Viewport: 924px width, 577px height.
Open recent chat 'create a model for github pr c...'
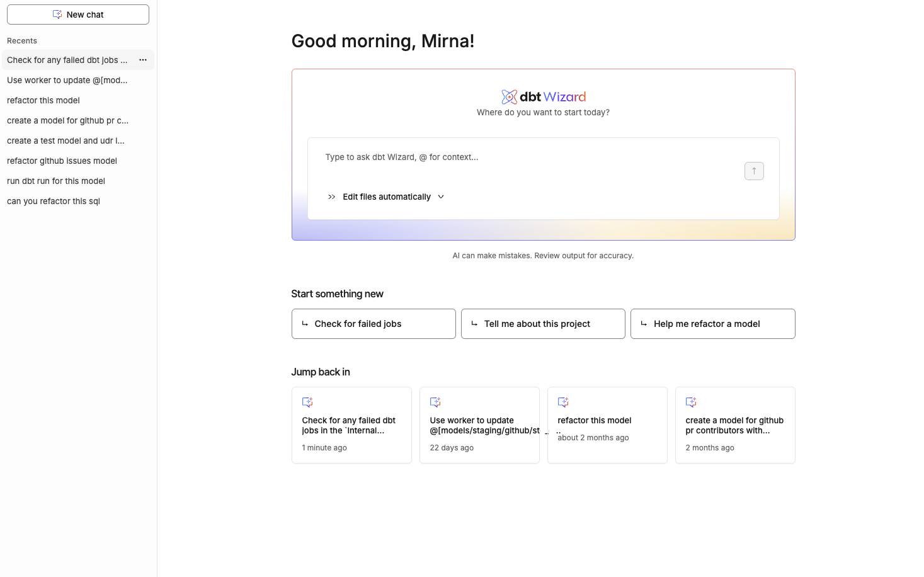[67, 120]
